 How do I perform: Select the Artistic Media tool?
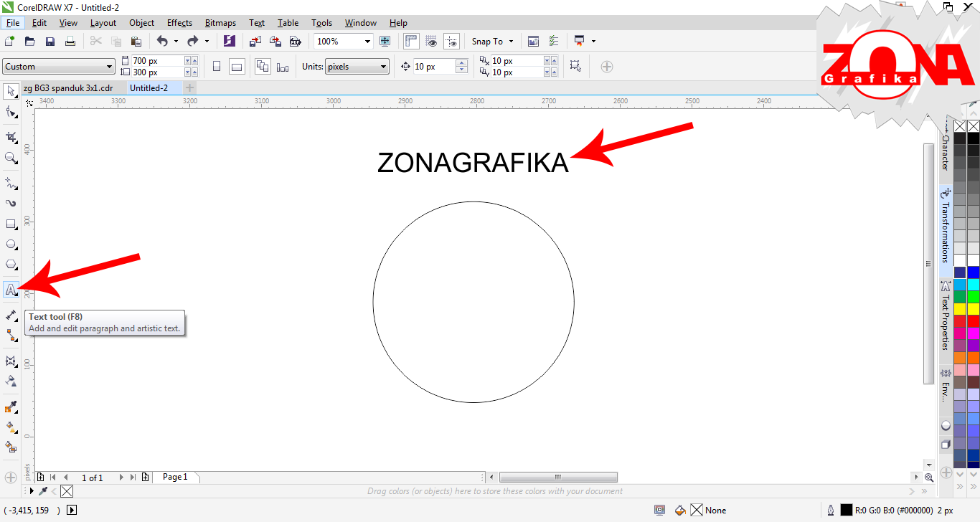tap(11, 203)
